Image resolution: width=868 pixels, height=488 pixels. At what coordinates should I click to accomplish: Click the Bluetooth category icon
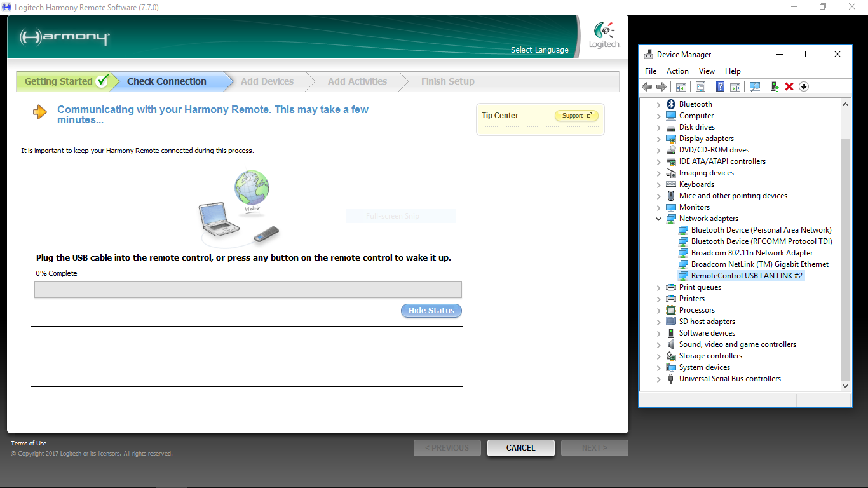pyautogui.click(x=670, y=104)
